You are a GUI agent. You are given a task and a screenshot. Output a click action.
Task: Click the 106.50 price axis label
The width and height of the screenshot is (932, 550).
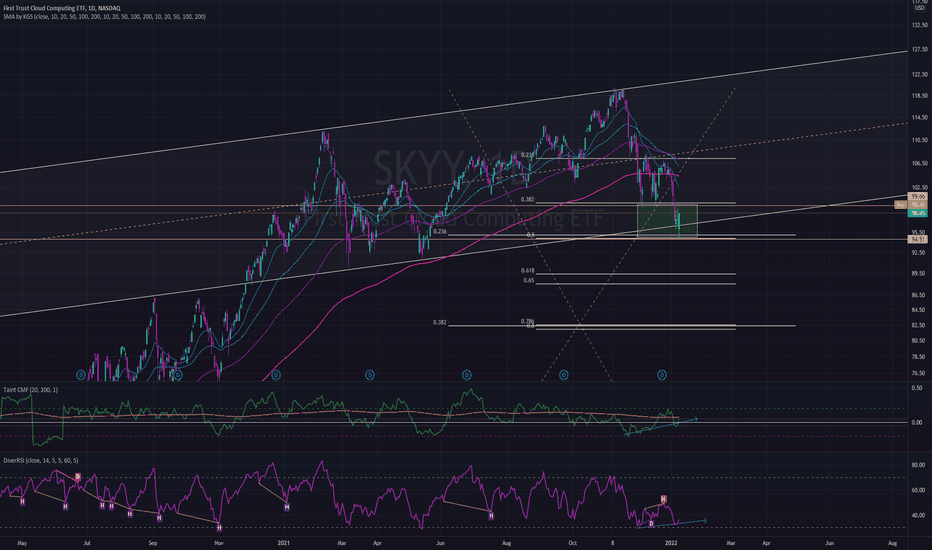(x=919, y=164)
